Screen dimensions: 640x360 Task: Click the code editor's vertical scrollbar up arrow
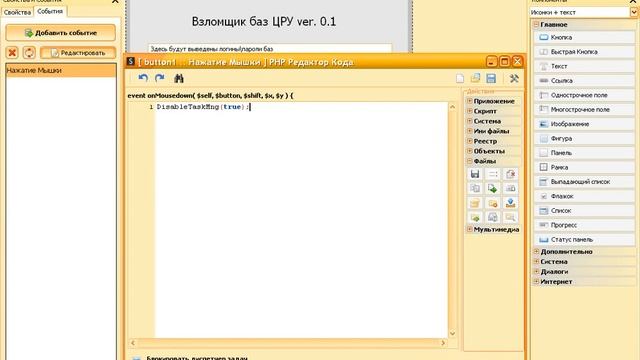tap(452, 107)
